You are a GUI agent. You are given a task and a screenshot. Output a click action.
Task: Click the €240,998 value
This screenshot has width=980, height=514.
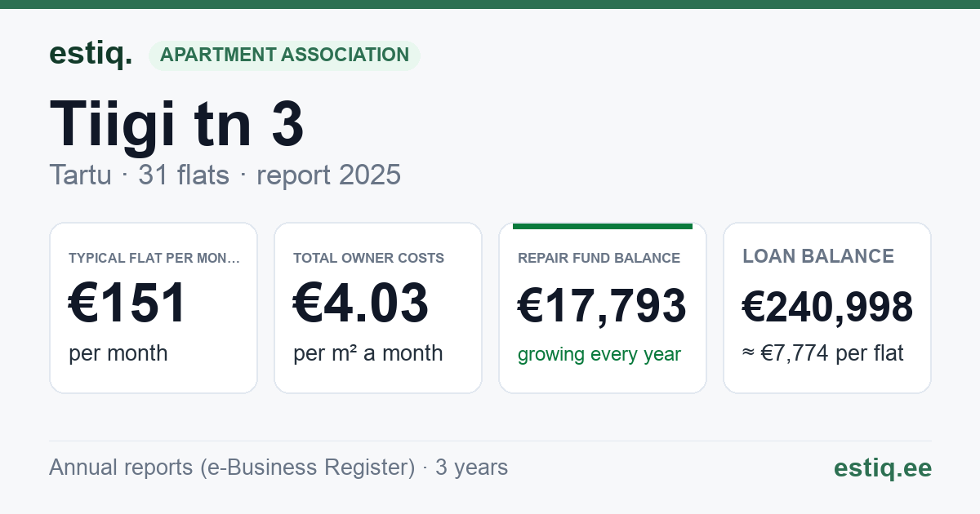pos(827,307)
